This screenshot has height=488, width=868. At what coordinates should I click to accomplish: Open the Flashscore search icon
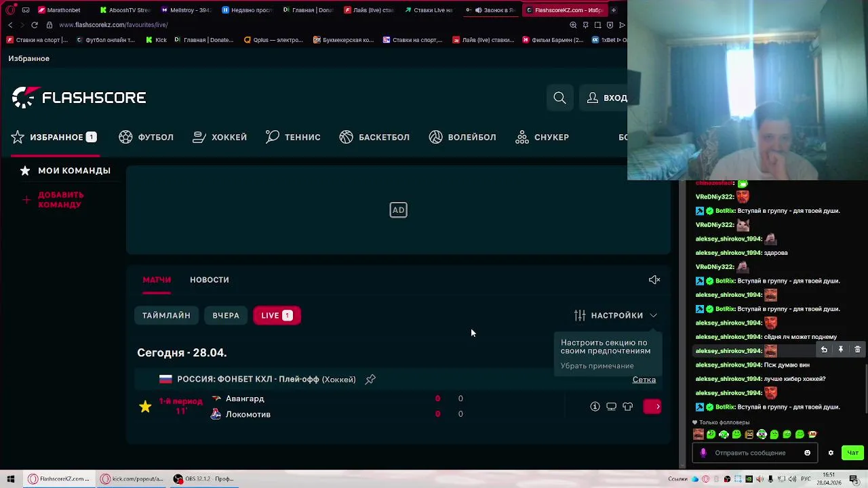559,98
